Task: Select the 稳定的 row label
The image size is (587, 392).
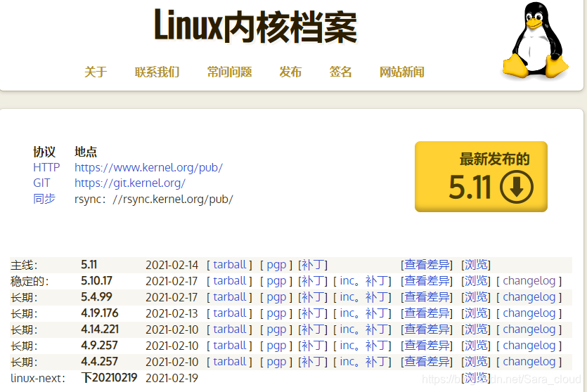Action: tap(30, 281)
